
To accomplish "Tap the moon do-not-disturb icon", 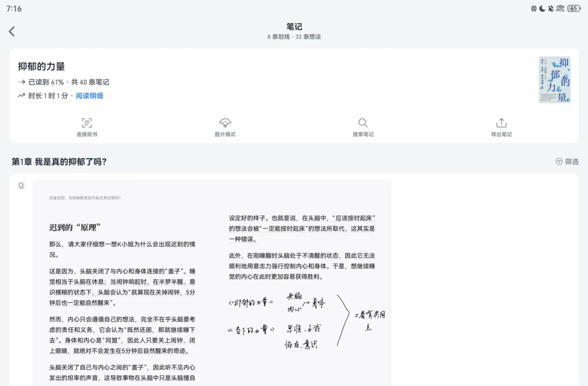I will point(542,9).
